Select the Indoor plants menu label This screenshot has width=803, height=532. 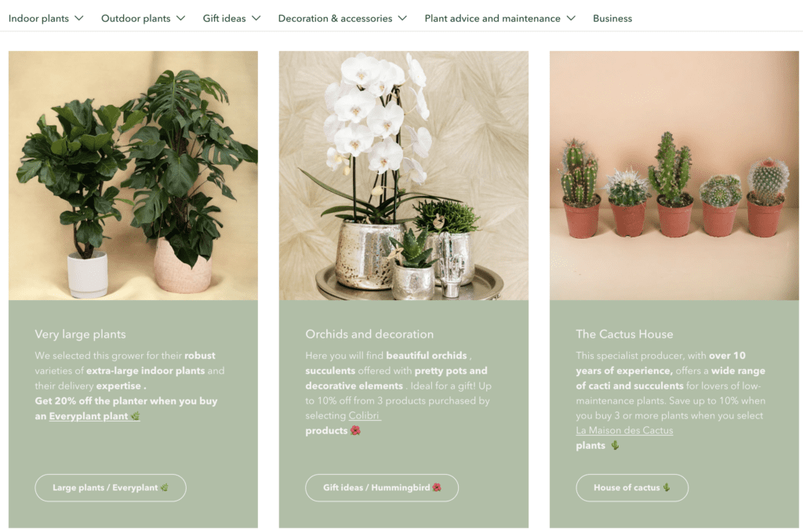pos(38,19)
